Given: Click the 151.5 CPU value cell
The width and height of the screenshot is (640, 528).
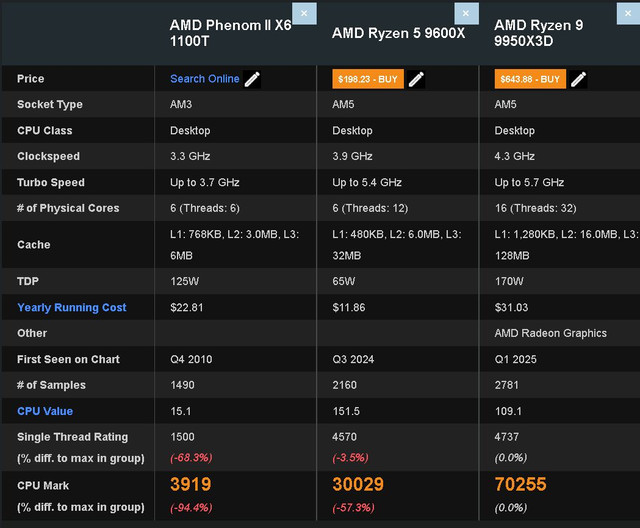Looking at the screenshot, I should point(346,411).
